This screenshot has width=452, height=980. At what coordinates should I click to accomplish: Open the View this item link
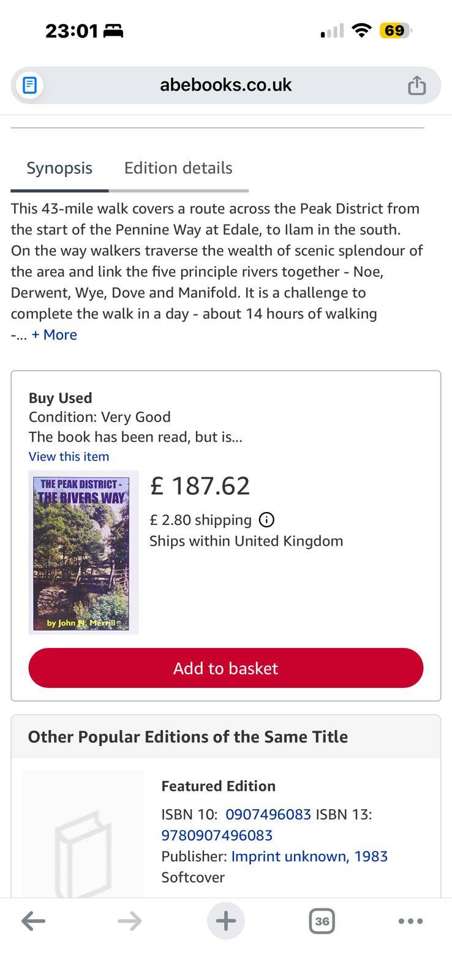[69, 456]
